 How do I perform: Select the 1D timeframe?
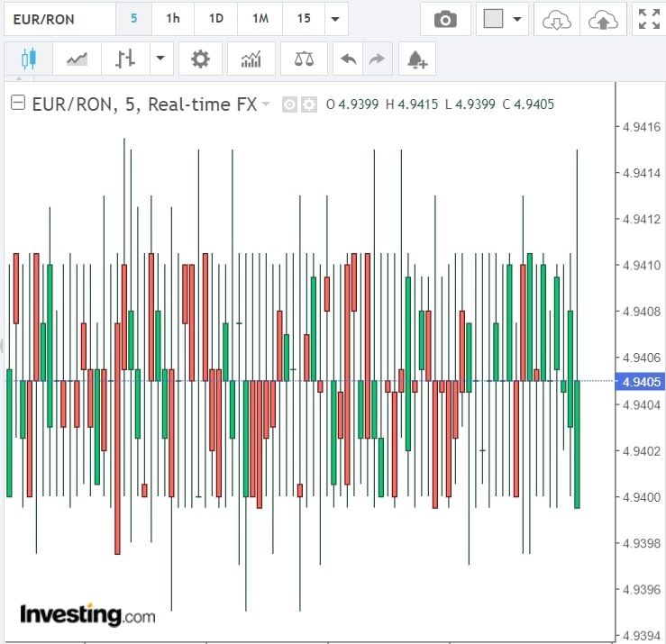(x=216, y=19)
